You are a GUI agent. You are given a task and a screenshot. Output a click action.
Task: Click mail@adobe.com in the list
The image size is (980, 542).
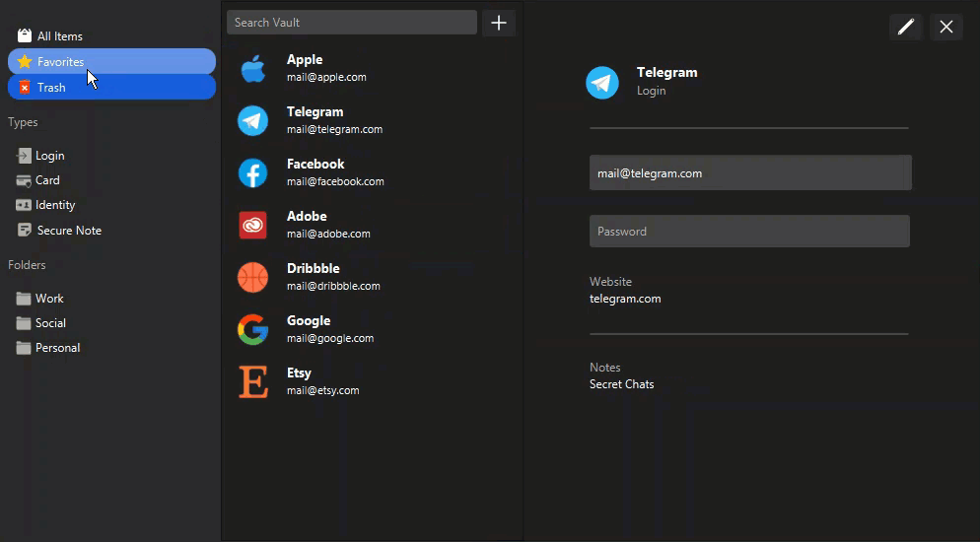click(328, 234)
